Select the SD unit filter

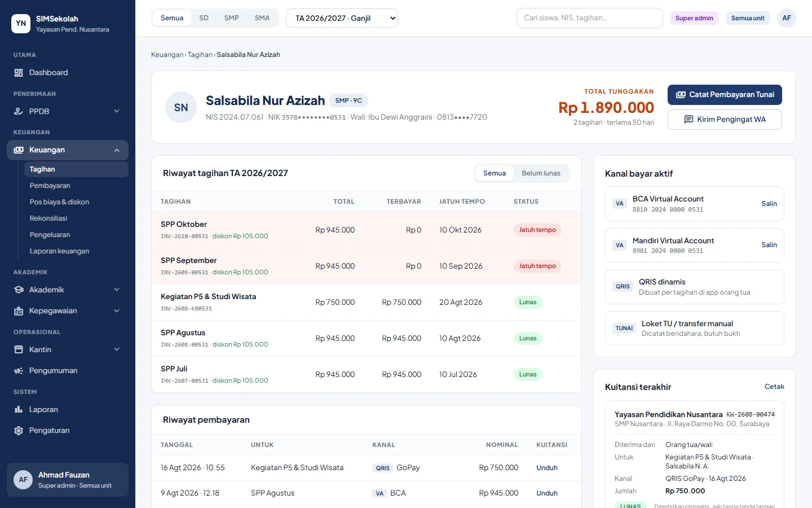204,18
